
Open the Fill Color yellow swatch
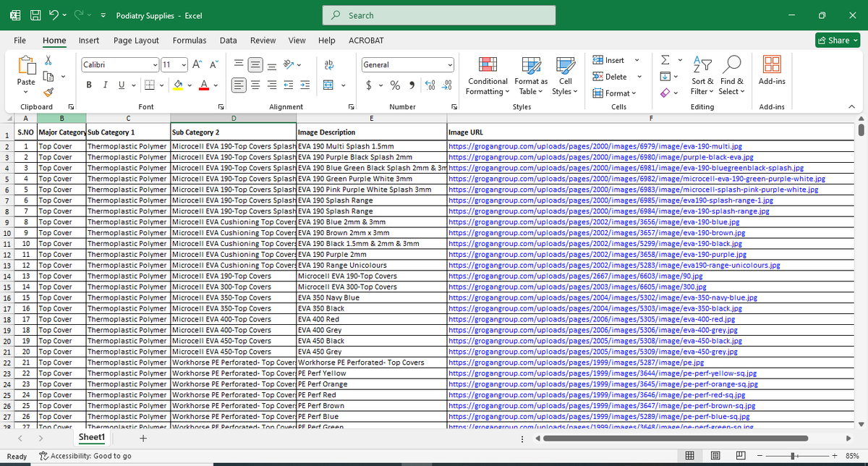point(179,85)
